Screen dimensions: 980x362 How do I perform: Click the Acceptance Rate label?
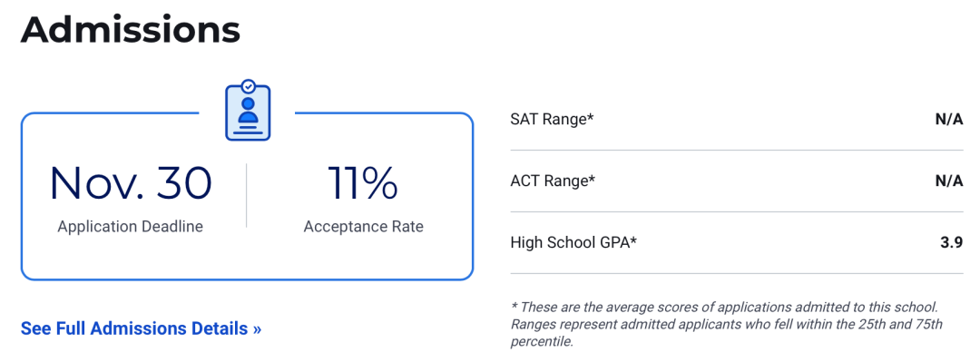[x=364, y=226]
